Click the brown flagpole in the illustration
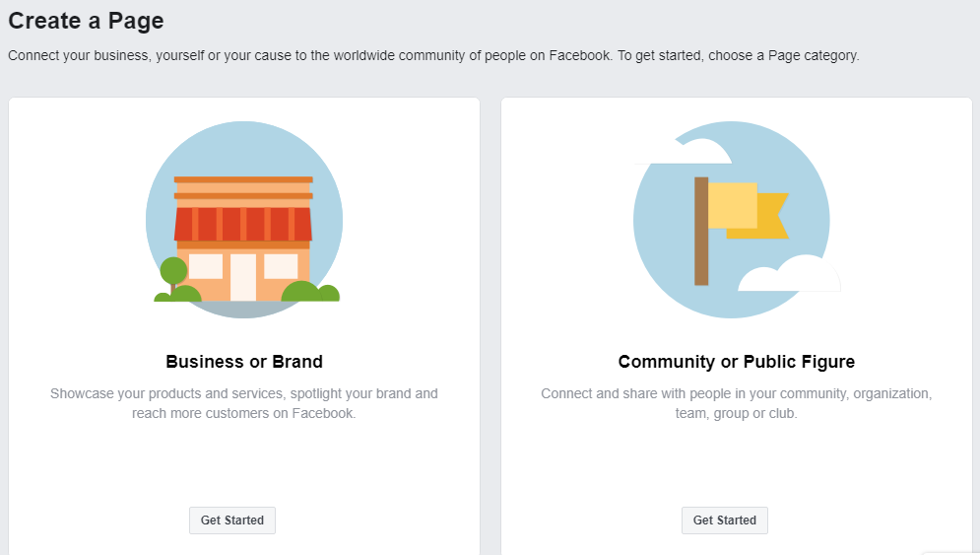This screenshot has height=555, width=980. (701, 231)
